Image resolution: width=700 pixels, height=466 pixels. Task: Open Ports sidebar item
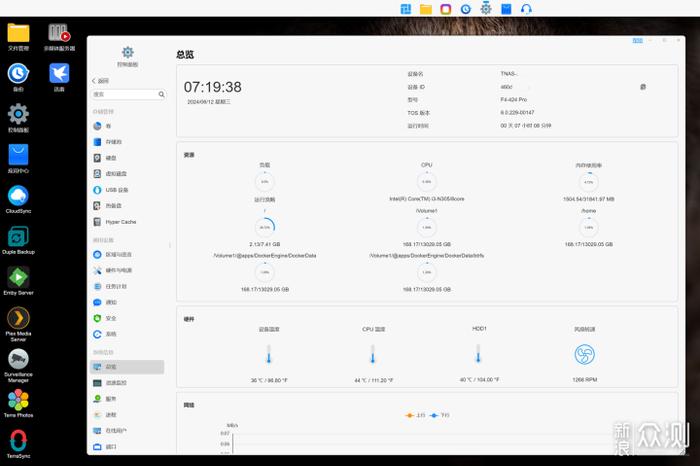[128, 447]
